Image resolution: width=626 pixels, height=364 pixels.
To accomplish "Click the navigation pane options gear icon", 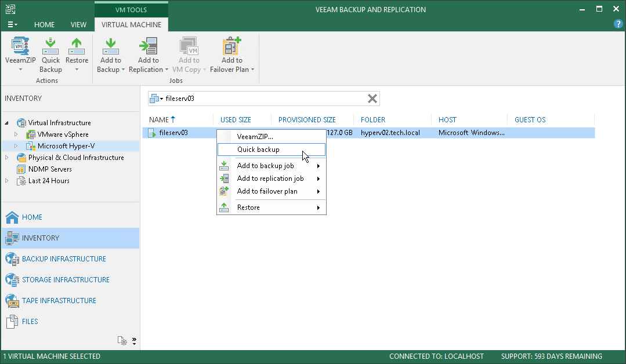I will point(122,341).
